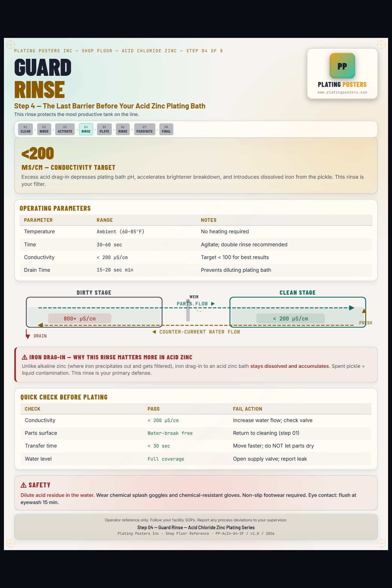Click the bottom-right registration crosshair mark
392x588 pixels.
point(381,543)
